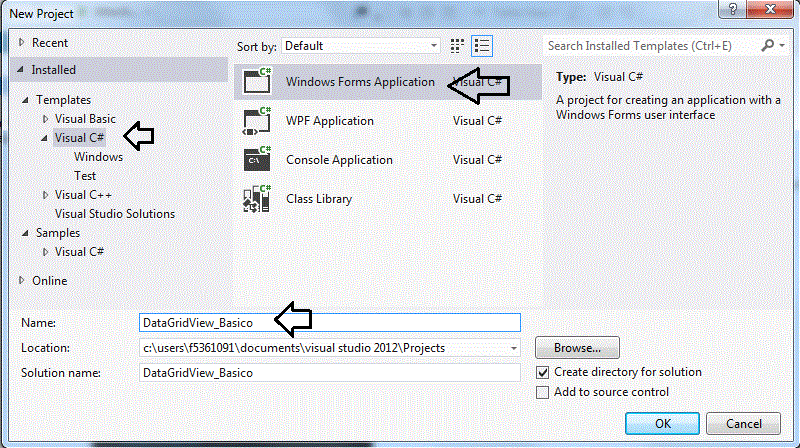
Task: Expand Visual C# arrow under Samples
Action: pos(45,252)
